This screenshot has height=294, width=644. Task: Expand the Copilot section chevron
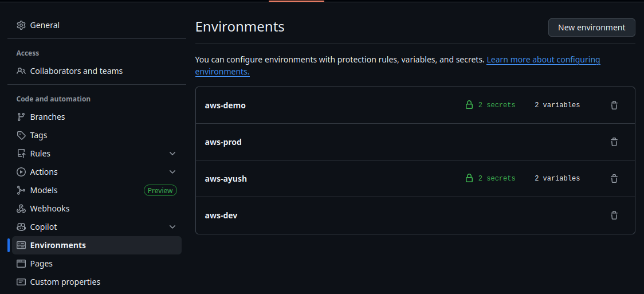(x=172, y=227)
